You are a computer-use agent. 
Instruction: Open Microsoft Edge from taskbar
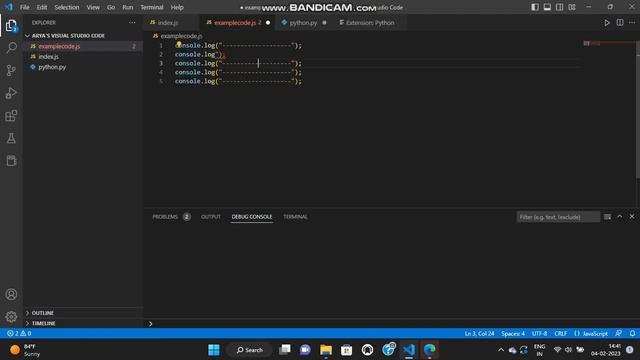[429, 350]
